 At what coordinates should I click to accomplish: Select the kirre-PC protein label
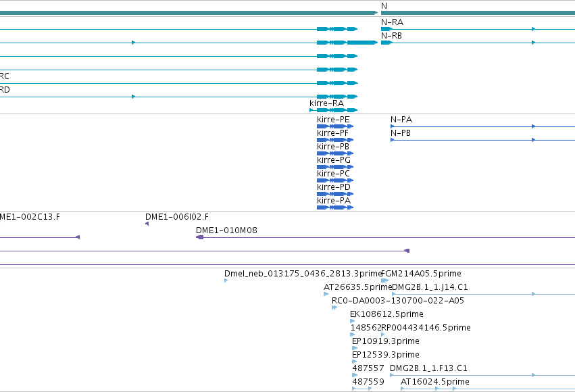coord(333,174)
